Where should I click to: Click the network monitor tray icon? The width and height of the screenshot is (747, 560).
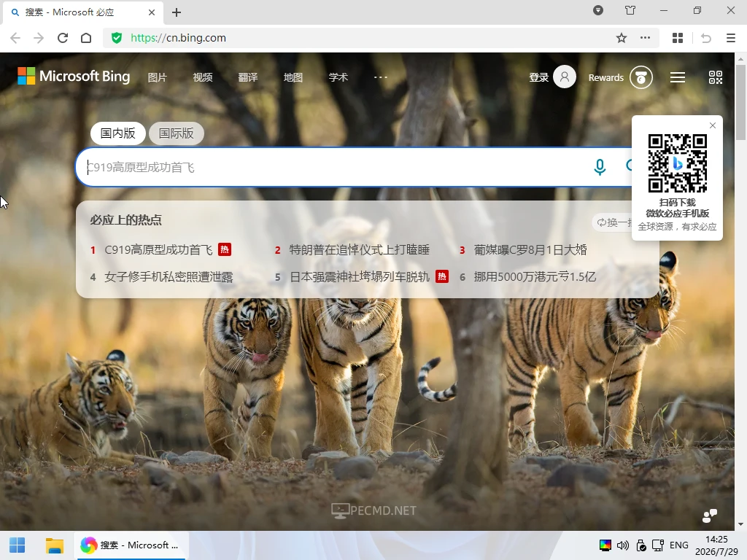coord(659,545)
